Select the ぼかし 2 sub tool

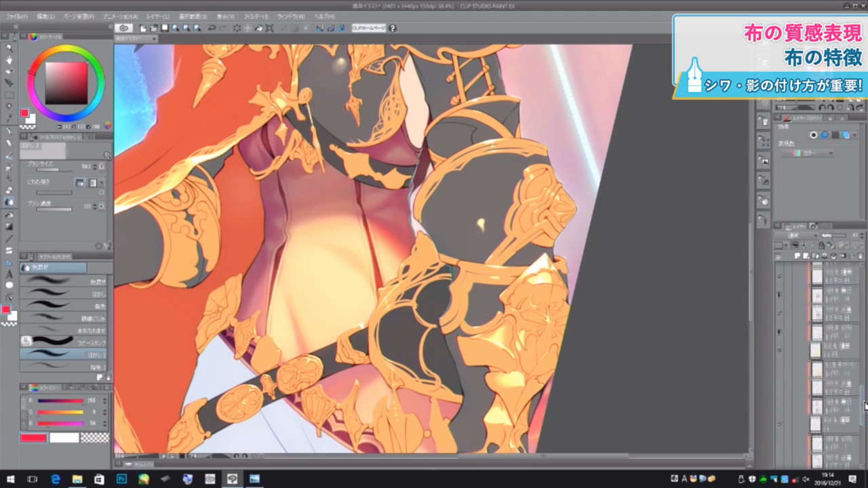(x=63, y=354)
